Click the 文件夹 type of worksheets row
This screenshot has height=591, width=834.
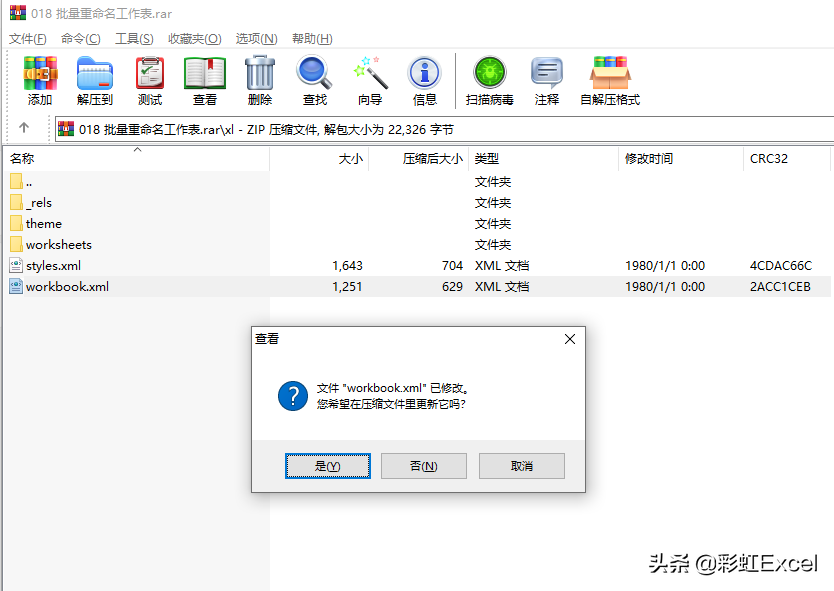(x=493, y=245)
